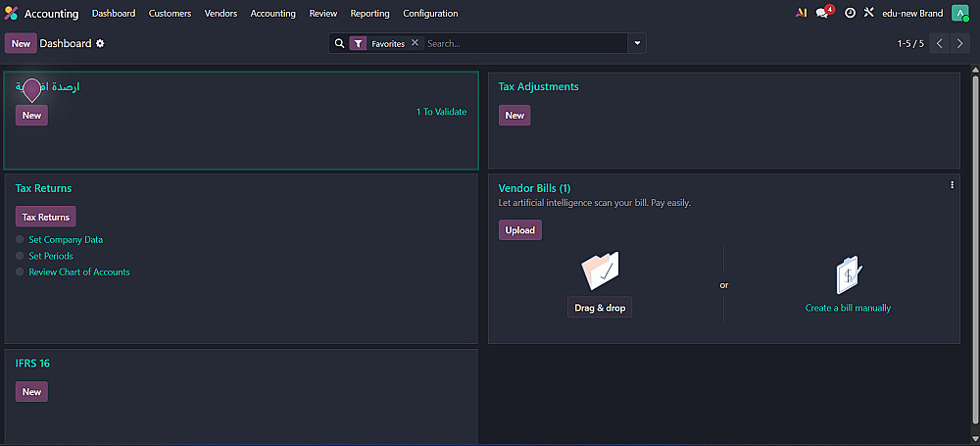Click the Favorites filter funnel icon

pos(358,44)
